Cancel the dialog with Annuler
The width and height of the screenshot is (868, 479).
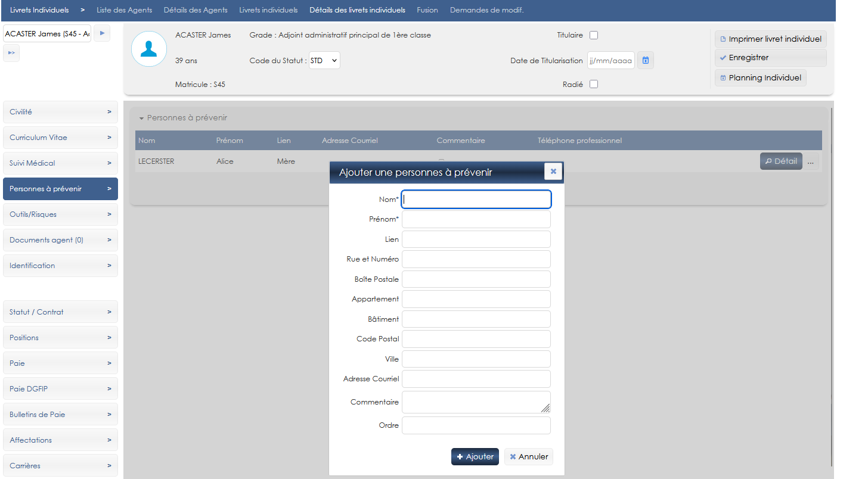click(x=529, y=456)
